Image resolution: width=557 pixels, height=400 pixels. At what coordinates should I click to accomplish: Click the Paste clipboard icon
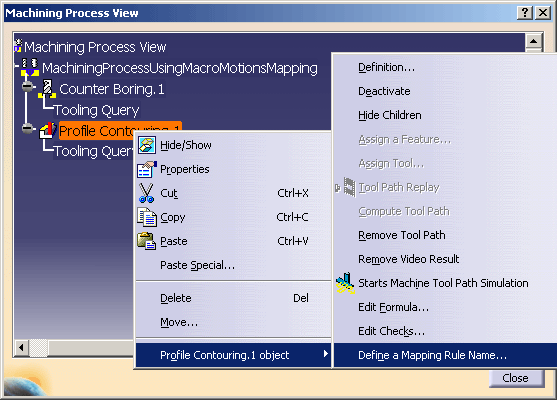tap(147, 241)
